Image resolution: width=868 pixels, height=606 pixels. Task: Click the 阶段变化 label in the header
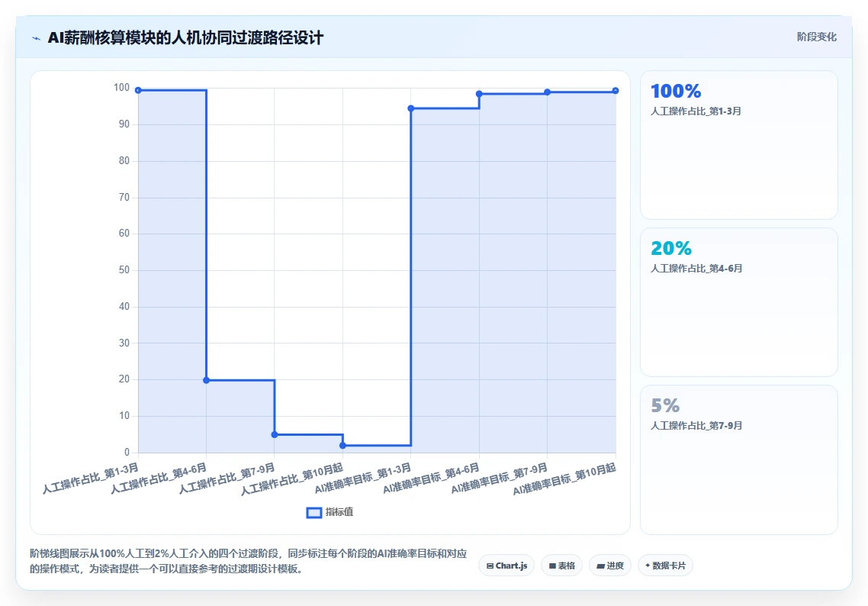coord(817,37)
